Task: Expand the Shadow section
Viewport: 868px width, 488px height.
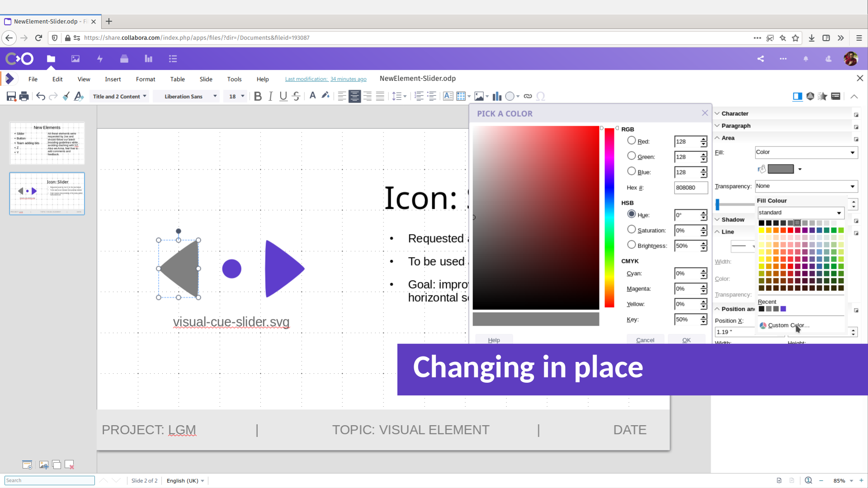Action: click(732, 220)
